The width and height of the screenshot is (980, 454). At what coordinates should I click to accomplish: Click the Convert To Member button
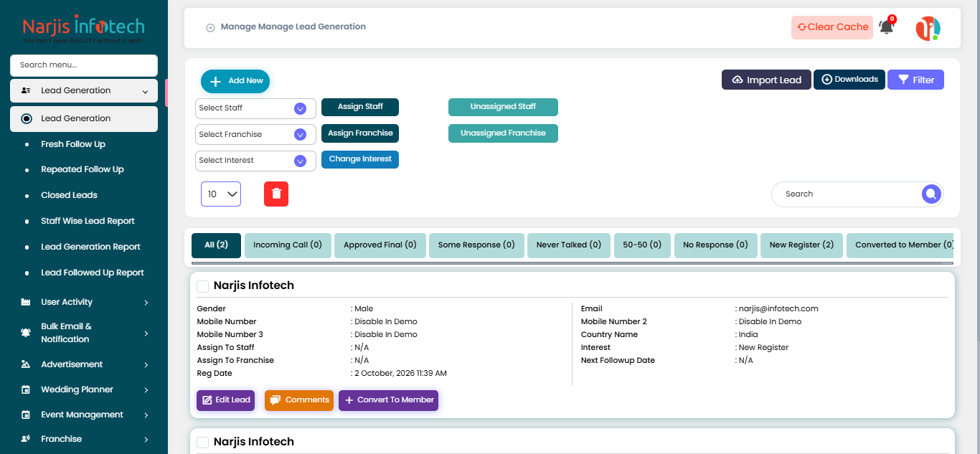coord(388,400)
